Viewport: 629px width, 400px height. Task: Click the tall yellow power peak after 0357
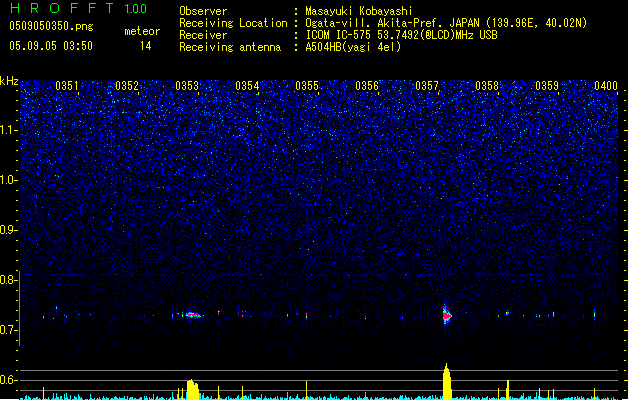(447, 382)
